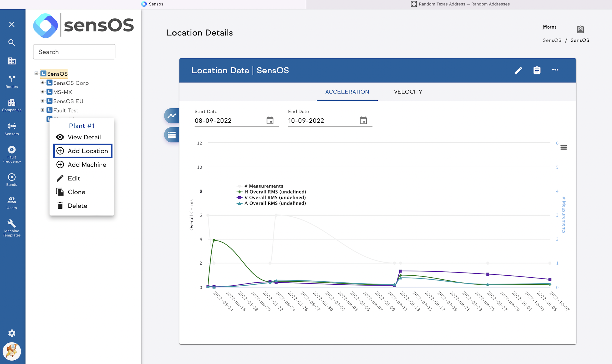
Task: Expand the MS-MX tree node
Action: click(x=42, y=91)
